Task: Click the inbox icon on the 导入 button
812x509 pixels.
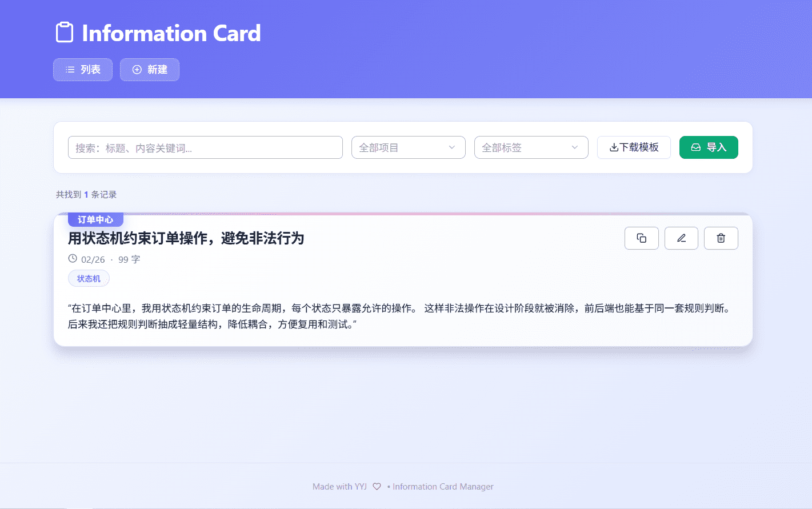Action: [695, 147]
